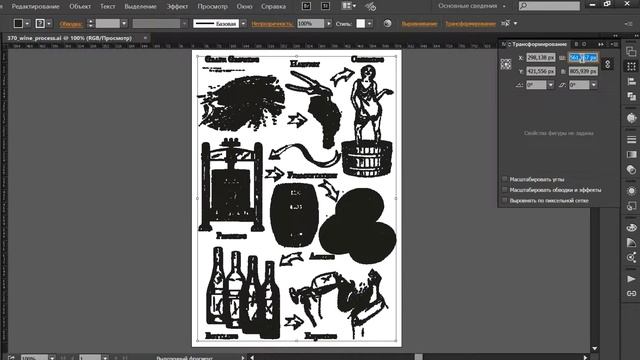Open the rotate angle dropdown

point(551,85)
